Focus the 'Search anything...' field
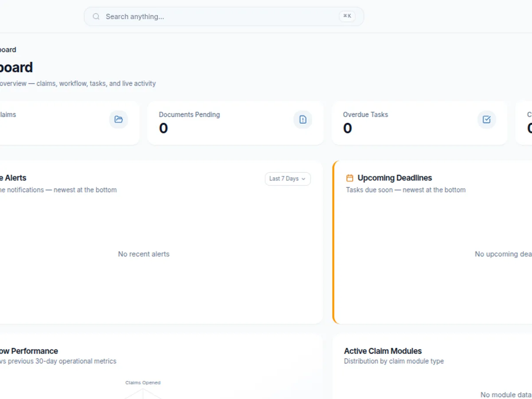The height and width of the screenshot is (399, 532). pos(224,16)
